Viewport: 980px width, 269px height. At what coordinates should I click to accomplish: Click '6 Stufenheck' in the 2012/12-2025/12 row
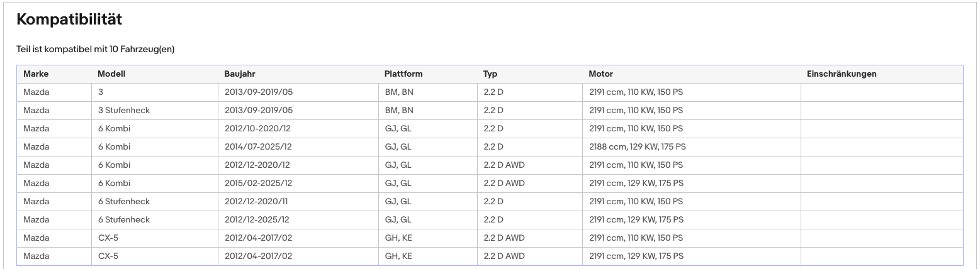coord(124,220)
